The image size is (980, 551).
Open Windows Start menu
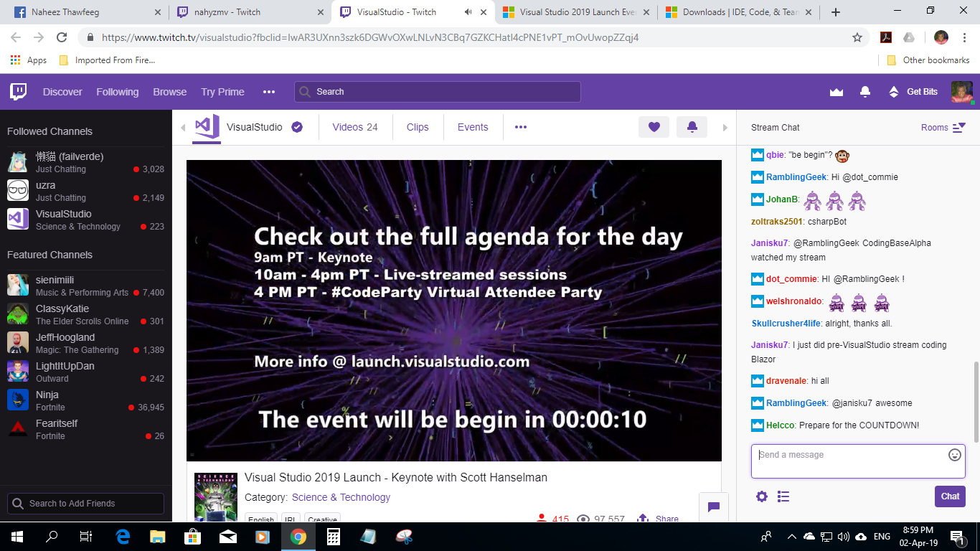(x=17, y=537)
